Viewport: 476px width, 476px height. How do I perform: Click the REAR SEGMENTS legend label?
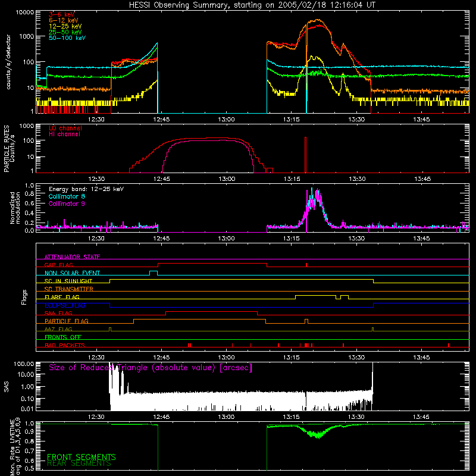tap(79, 464)
